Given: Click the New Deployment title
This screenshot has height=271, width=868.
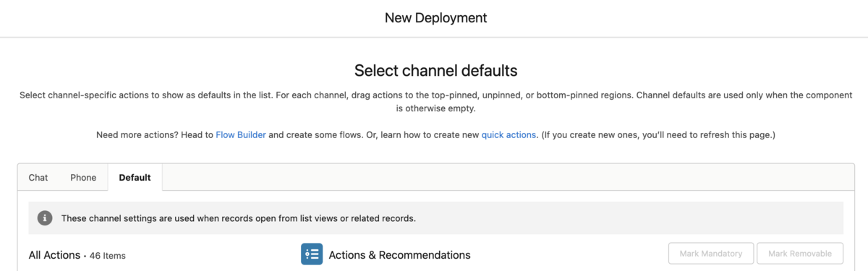Looking at the screenshot, I should click(435, 17).
